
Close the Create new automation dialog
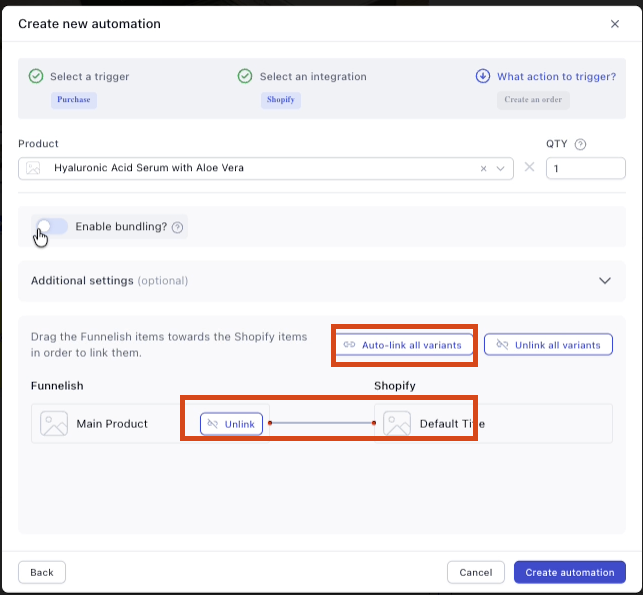tap(615, 24)
